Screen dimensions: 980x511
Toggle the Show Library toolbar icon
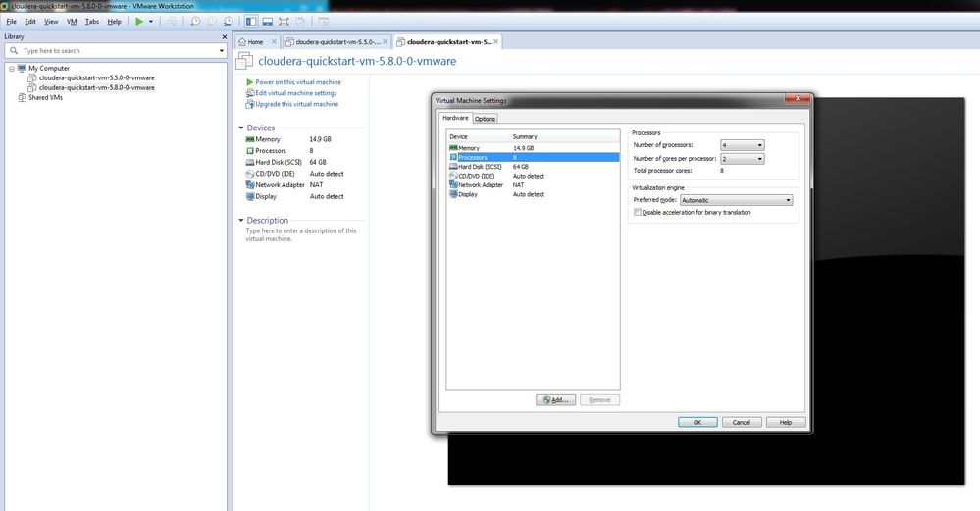251,22
